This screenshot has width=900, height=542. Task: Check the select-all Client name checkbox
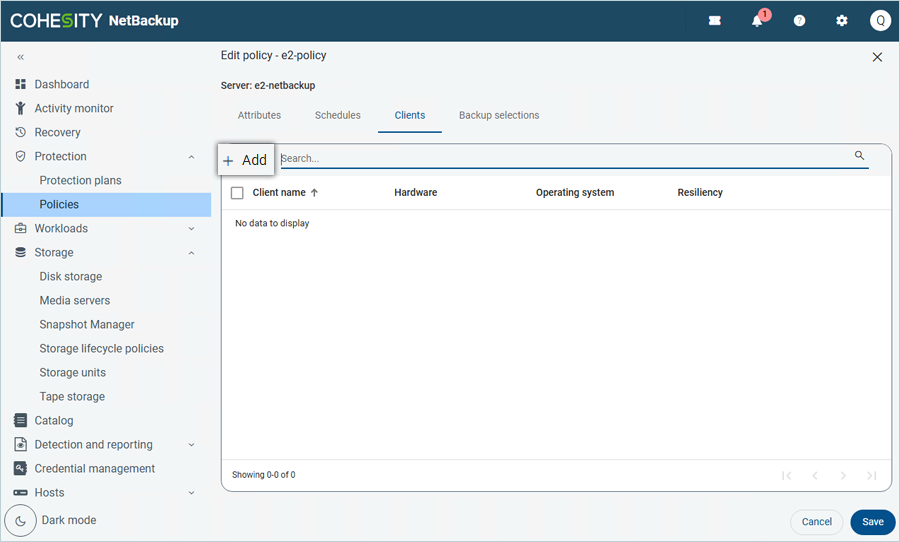click(x=237, y=193)
